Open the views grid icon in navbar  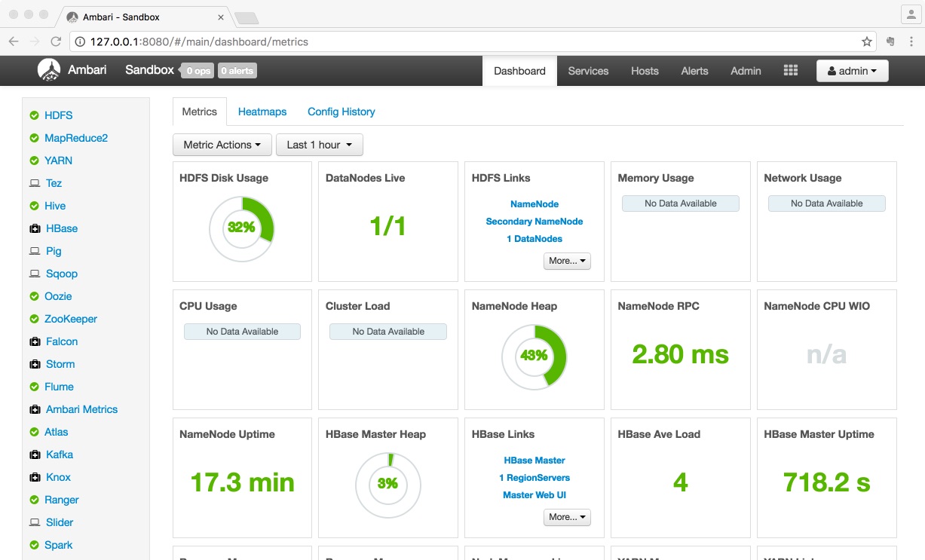click(790, 70)
